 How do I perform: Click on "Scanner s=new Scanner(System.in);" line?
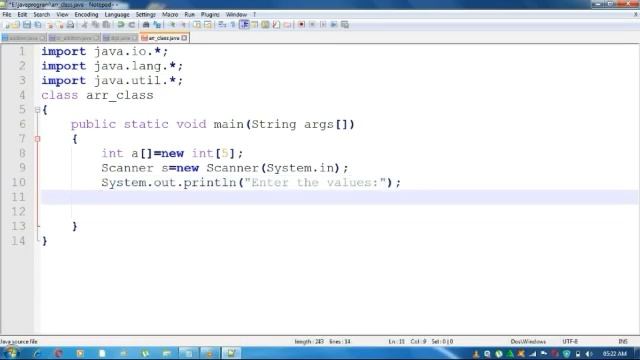225,168
